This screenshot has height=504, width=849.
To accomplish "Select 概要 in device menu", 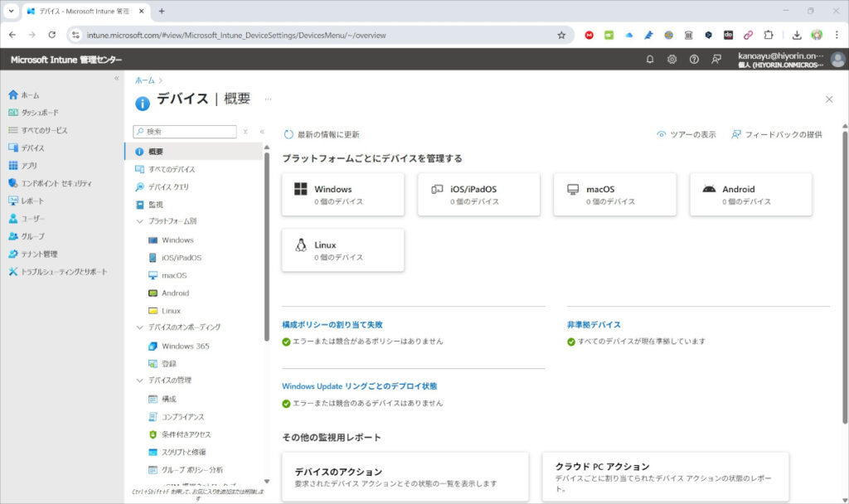I will [194, 152].
